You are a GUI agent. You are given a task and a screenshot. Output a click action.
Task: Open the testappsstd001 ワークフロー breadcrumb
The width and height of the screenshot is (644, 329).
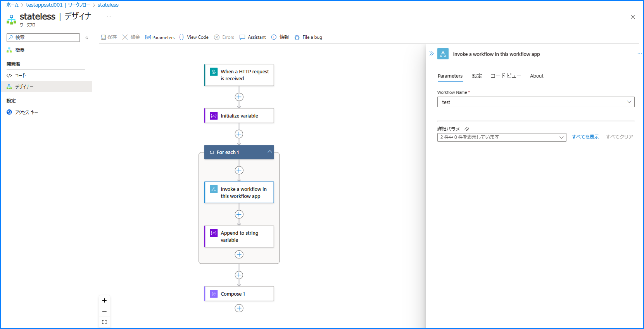click(58, 5)
